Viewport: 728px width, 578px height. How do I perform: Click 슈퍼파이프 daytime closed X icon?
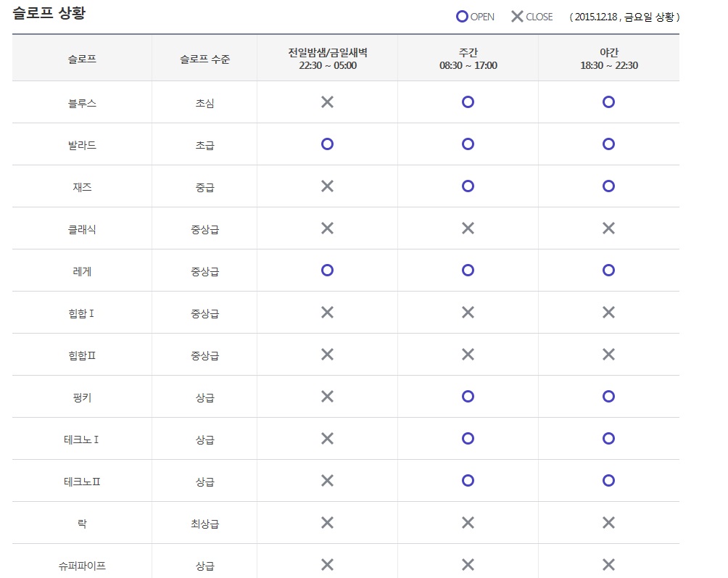click(x=468, y=565)
